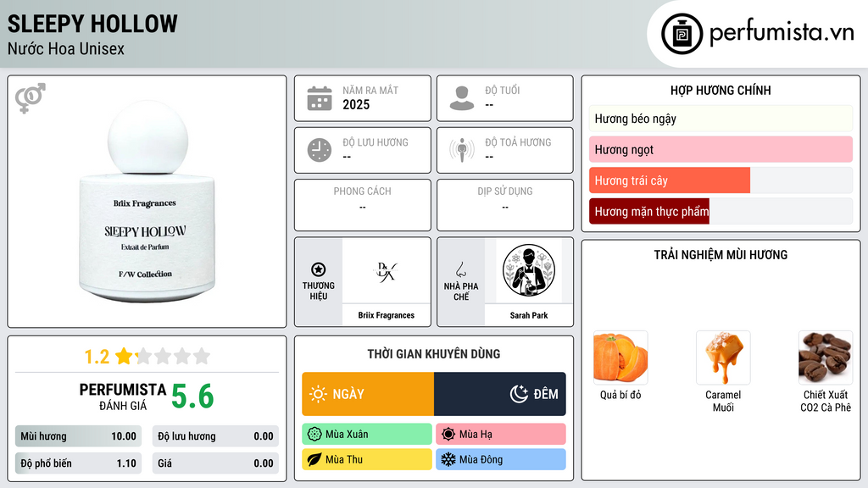868x488 pixels.
Task: Click the star badge icon above Thương hiệu
Action: (319, 269)
